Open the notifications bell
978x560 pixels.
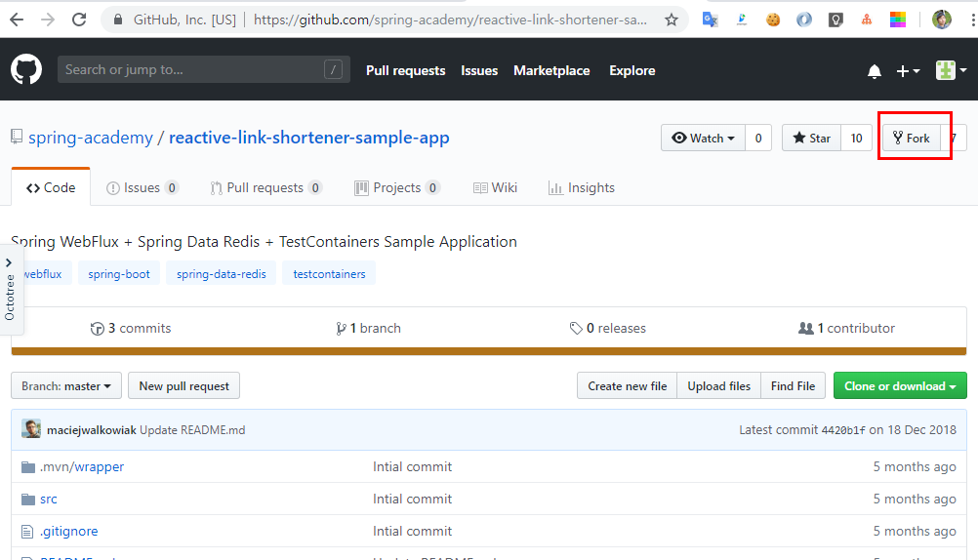point(875,71)
